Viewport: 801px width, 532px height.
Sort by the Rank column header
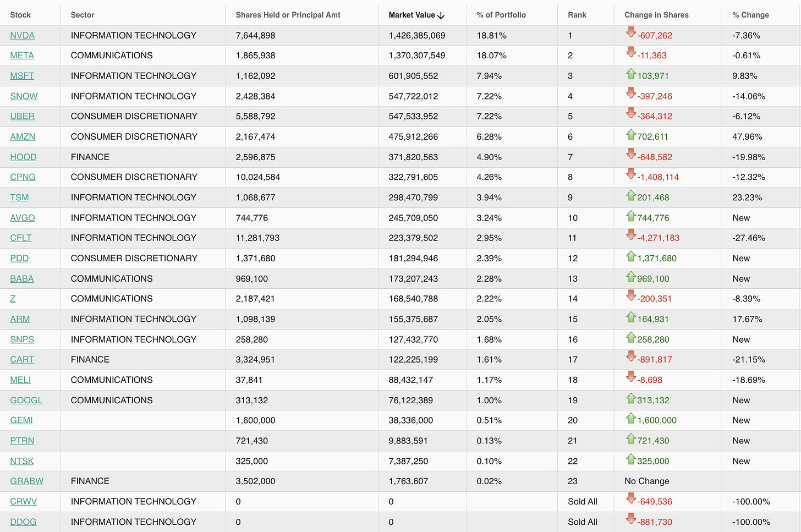coord(577,15)
